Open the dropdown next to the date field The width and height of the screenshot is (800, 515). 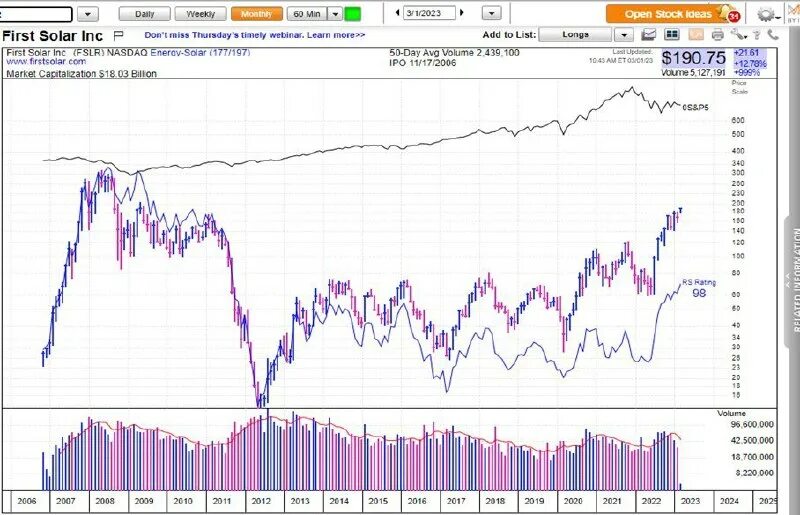[x=491, y=13]
